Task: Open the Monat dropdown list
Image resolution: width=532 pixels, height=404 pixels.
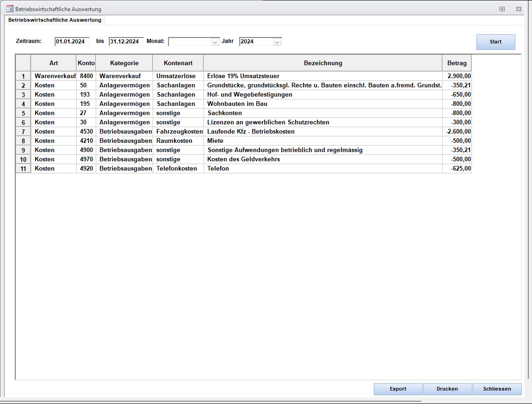Action: coord(215,42)
